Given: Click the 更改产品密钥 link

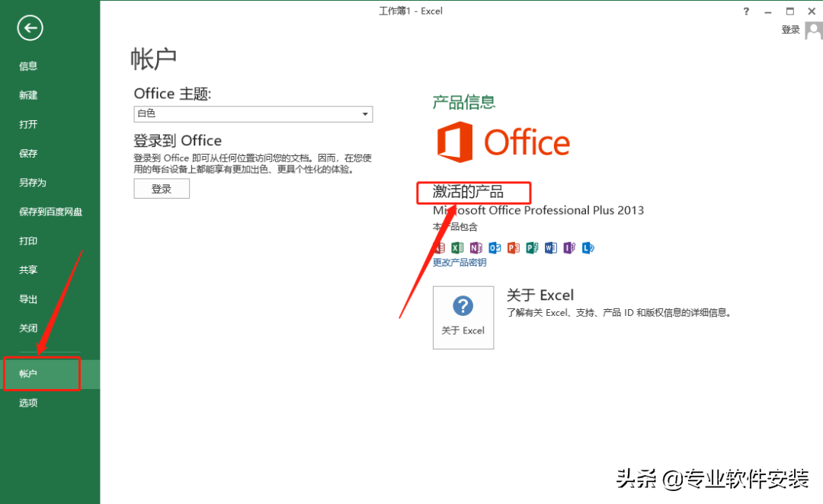Looking at the screenshot, I should click(460, 262).
